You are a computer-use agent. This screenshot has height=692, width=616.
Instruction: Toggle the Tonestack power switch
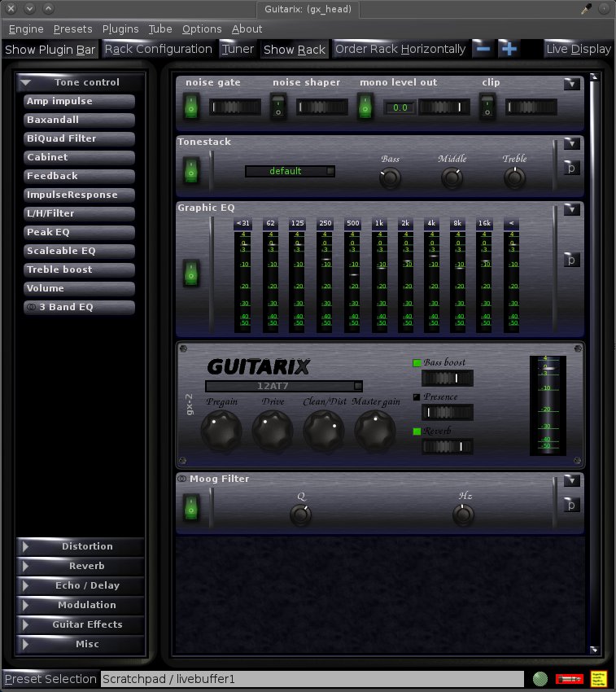pos(191,171)
